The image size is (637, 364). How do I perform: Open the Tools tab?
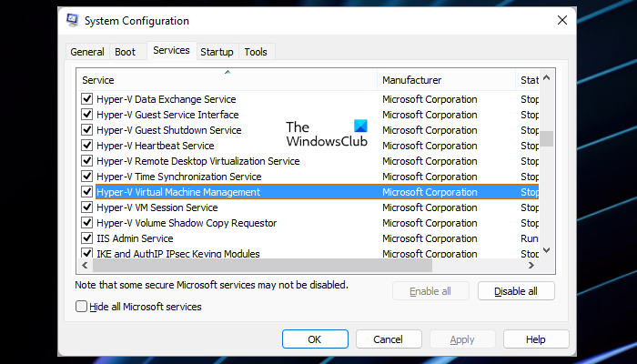(256, 52)
